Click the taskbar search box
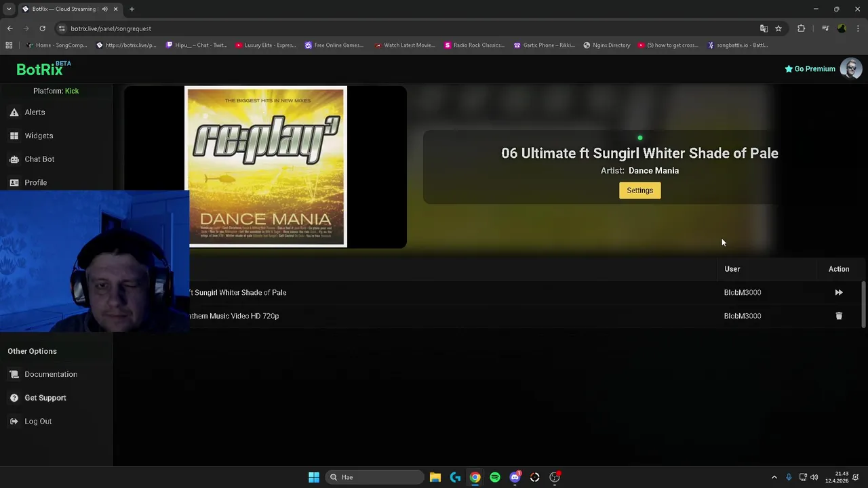The image size is (868, 488). pos(375,477)
